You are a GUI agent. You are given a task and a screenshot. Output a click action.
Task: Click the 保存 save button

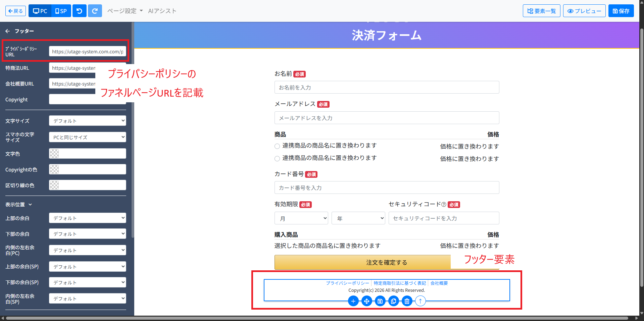click(x=621, y=11)
